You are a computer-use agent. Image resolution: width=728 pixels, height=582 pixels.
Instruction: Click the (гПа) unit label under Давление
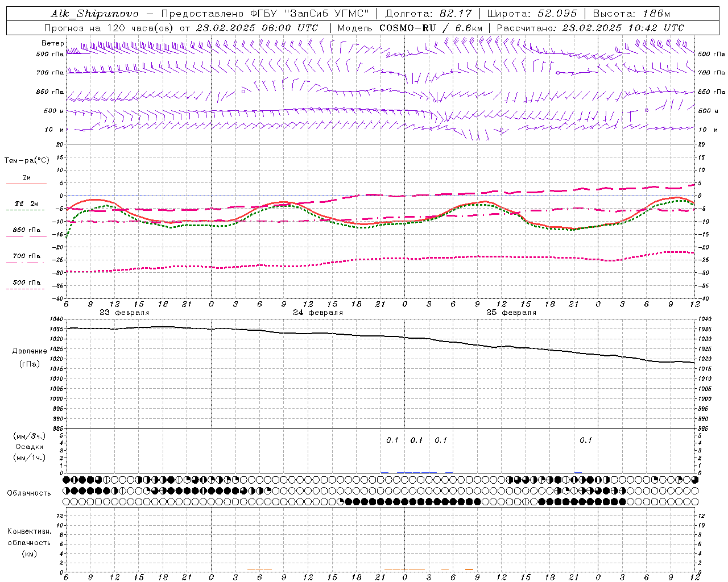(30, 364)
